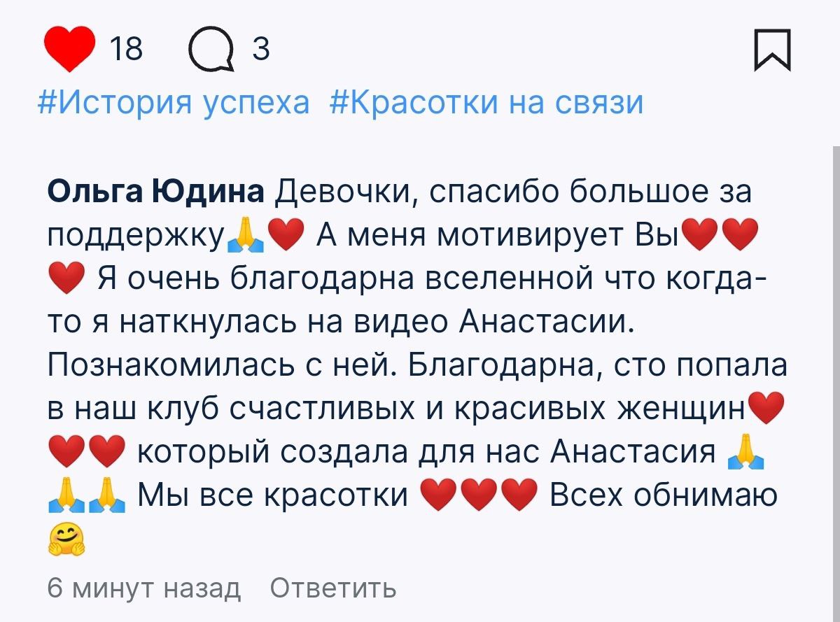The image size is (840, 622).
Task: Click Ответить to reply to comment
Action: coord(332,588)
